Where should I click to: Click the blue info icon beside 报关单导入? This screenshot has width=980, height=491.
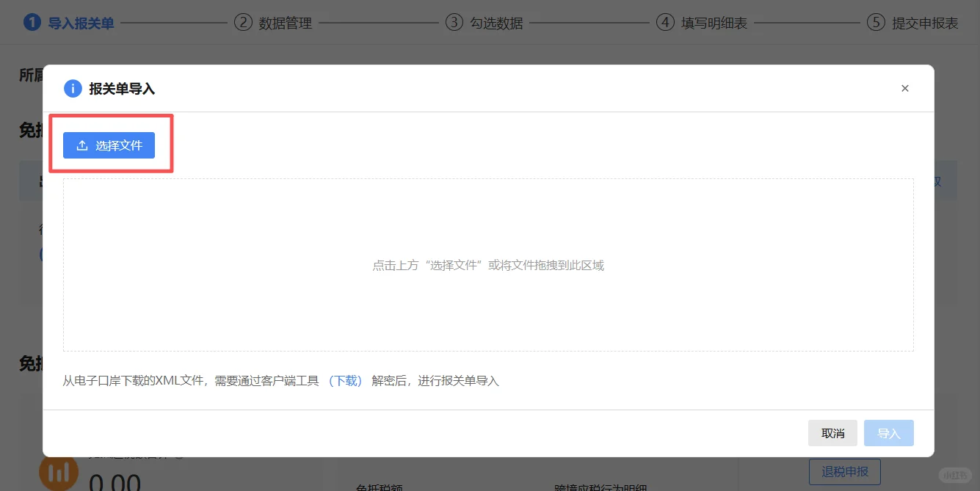[x=73, y=89]
